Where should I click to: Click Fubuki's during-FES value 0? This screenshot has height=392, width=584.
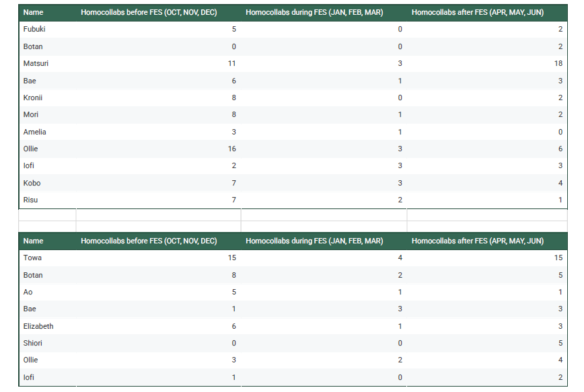400,29
